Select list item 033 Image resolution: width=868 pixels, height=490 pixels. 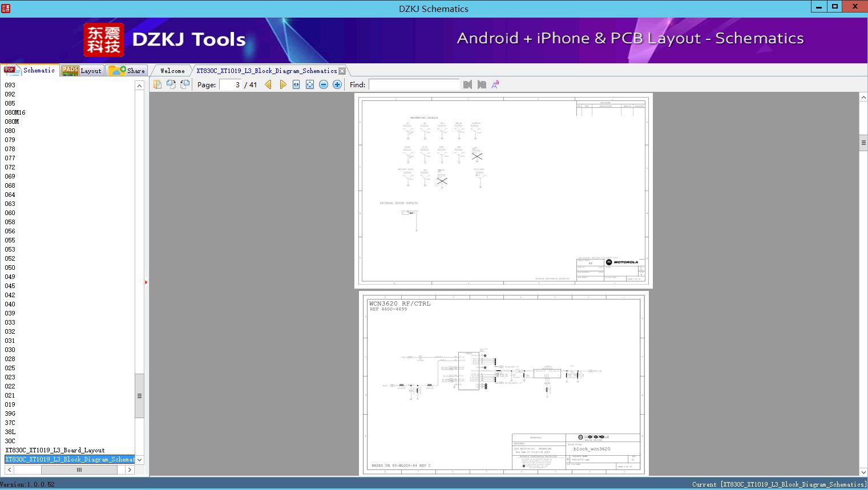click(x=10, y=322)
